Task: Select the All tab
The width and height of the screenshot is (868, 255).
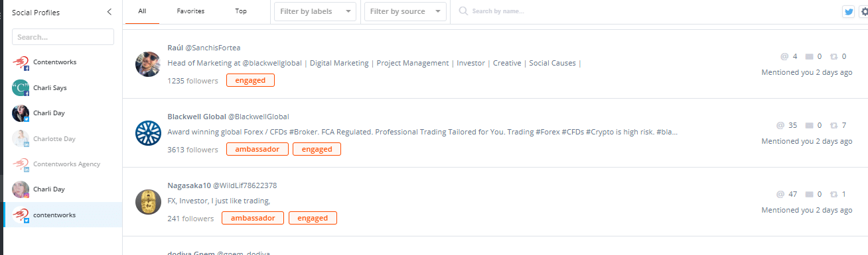Action: [x=142, y=11]
